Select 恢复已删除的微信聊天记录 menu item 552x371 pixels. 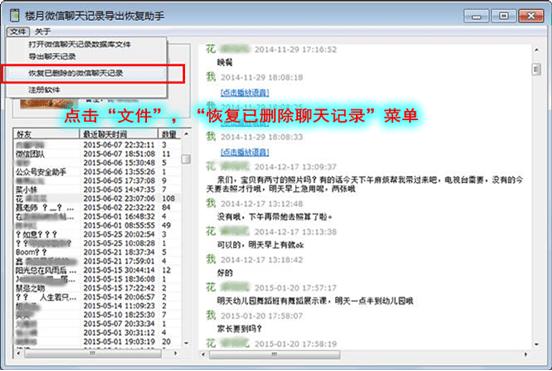[x=76, y=73]
